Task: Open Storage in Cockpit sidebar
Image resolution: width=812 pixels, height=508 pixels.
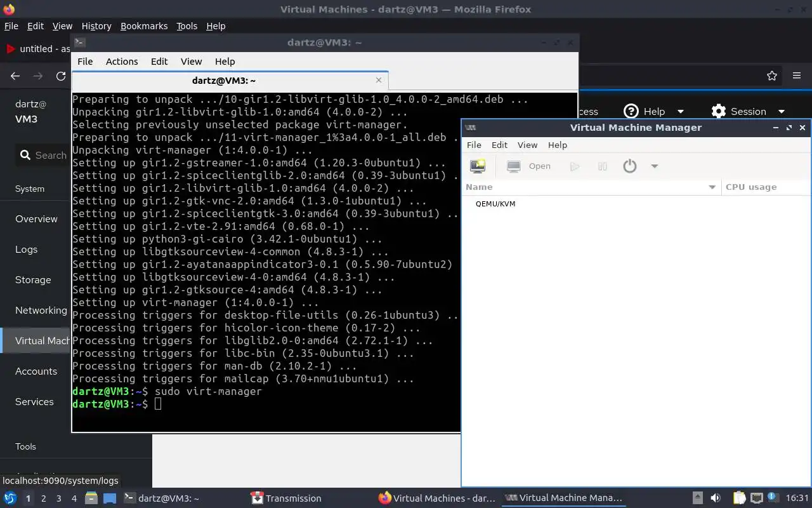Action: (33, 279)
